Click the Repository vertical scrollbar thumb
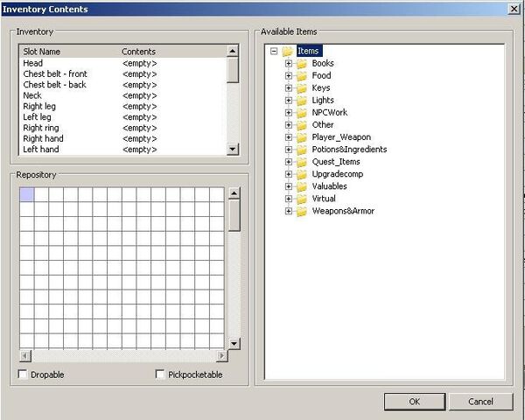 coord(234,215)
